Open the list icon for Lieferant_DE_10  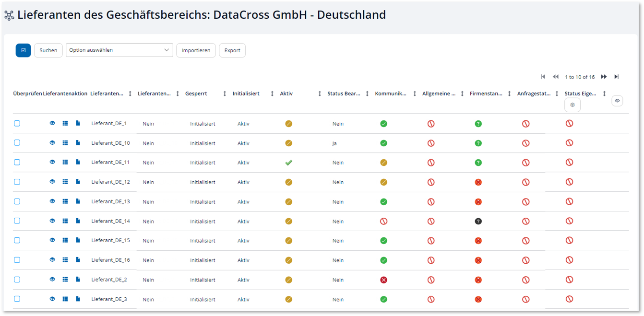coord(65,143)
